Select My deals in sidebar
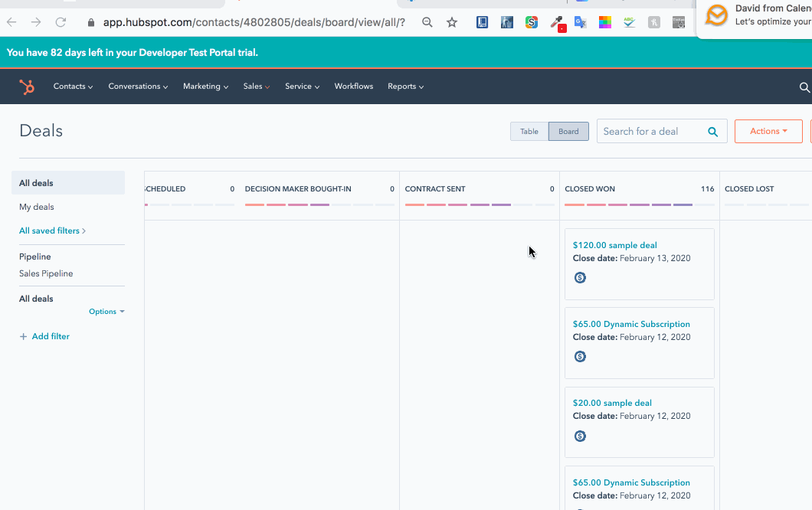This screenshot has width=812, height=510. [x=37, y=207]
